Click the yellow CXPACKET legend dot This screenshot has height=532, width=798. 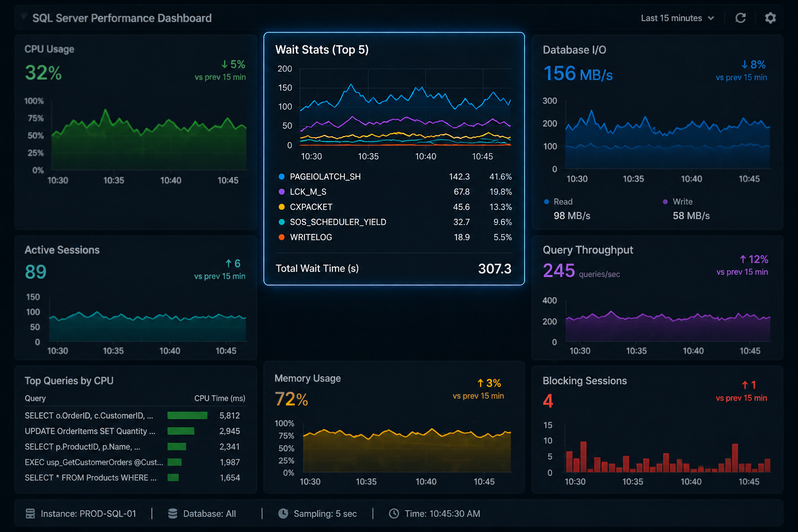click(x=282, y=207)
